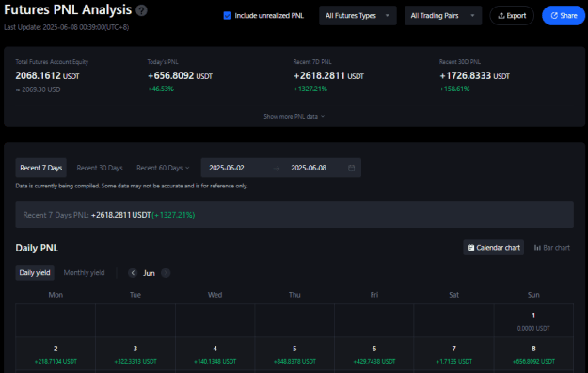Select the Monthly yield tab

tap(84, 273)
